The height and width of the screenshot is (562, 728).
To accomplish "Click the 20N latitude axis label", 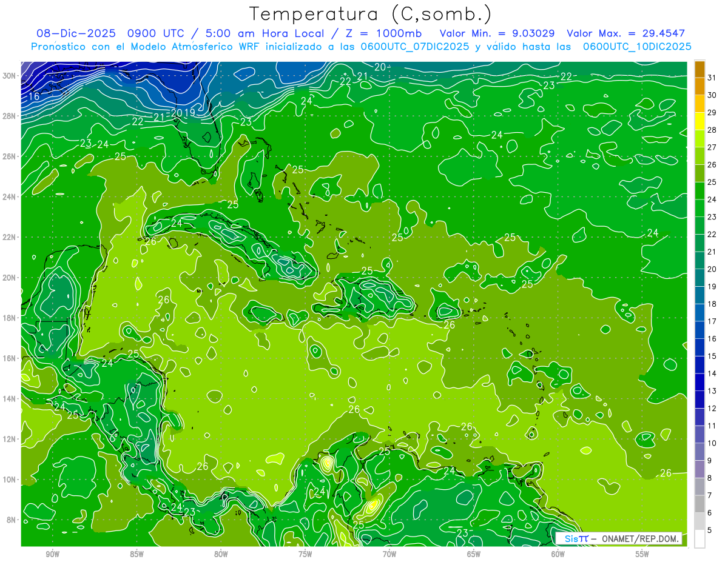I will [10, 278].
